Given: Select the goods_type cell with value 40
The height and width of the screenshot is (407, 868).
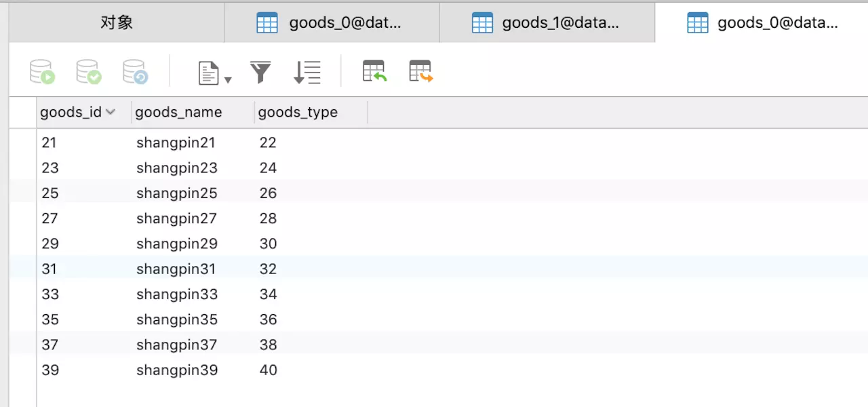Looking at the screenshot, I should click(268, 370).
